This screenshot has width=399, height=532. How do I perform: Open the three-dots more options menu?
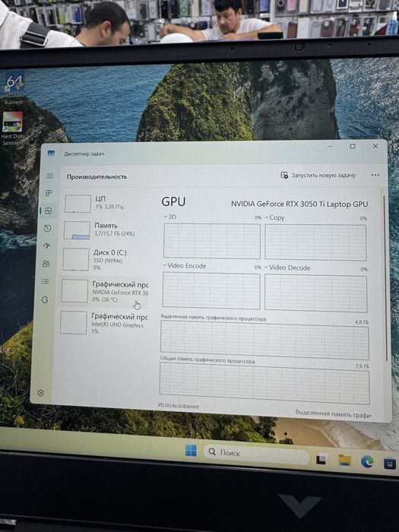tap(375, 175)
